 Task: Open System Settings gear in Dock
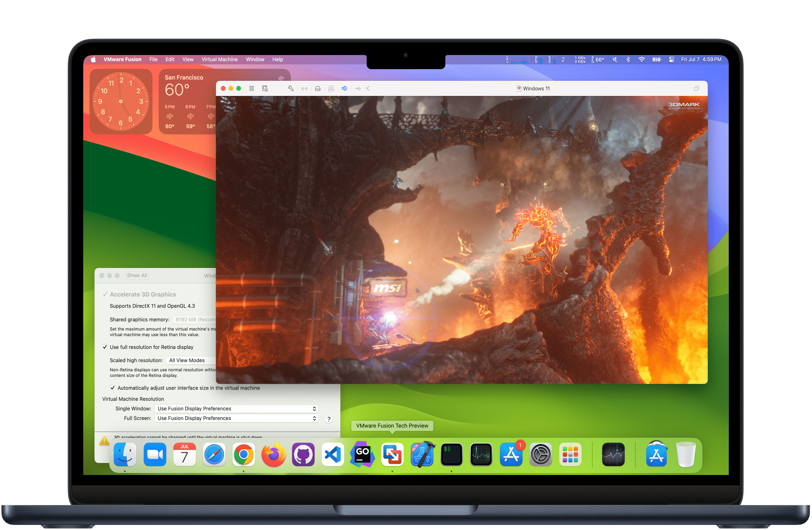(x=541, y=455)
